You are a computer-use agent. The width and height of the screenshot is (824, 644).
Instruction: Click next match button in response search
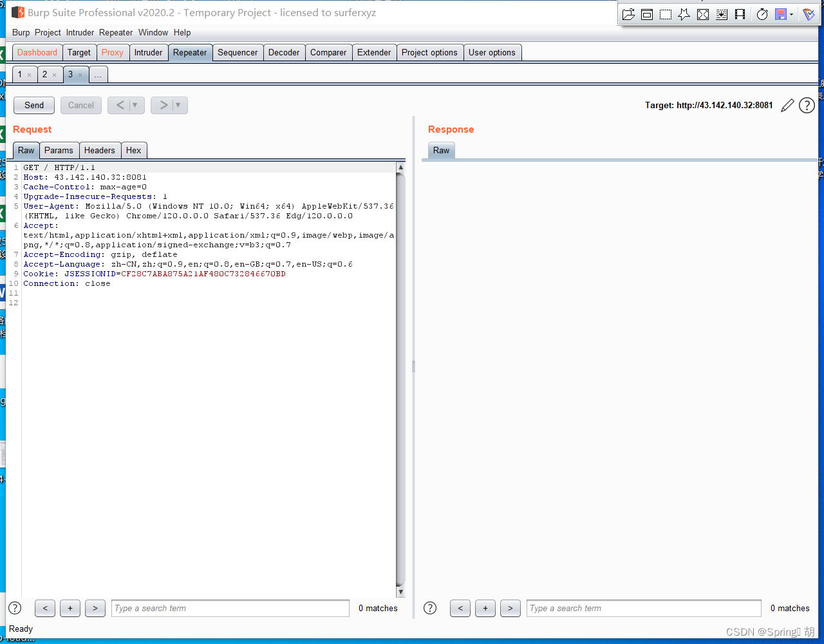pyautogui.click(x=510, y=608)
